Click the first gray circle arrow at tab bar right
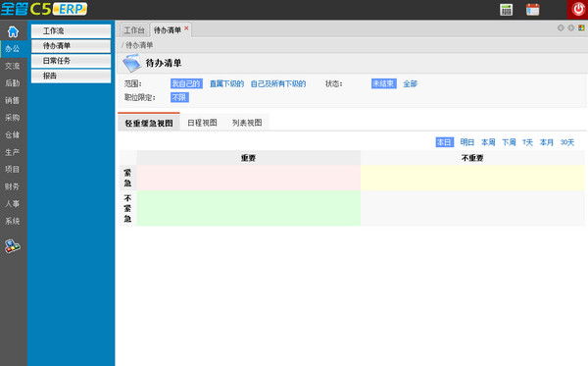 (x=561, y=27)
